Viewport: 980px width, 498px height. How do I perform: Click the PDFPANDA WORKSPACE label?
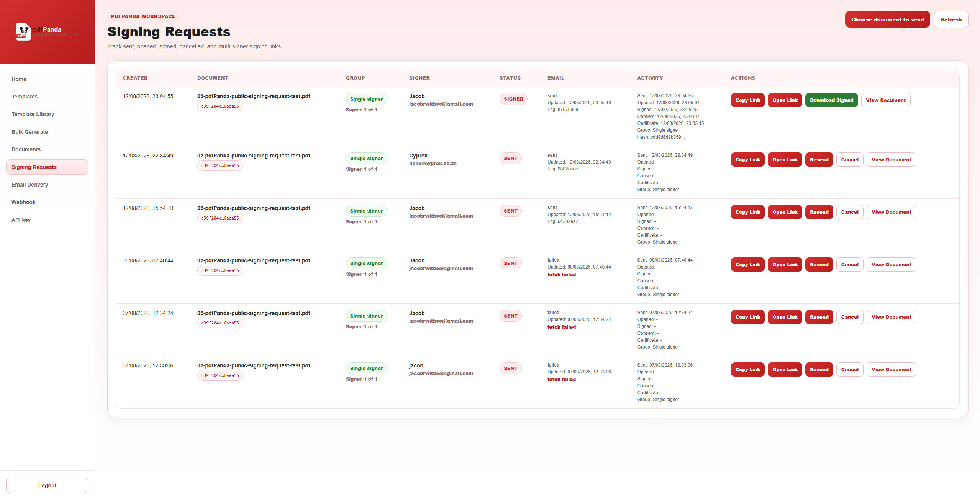pos(143,16)
